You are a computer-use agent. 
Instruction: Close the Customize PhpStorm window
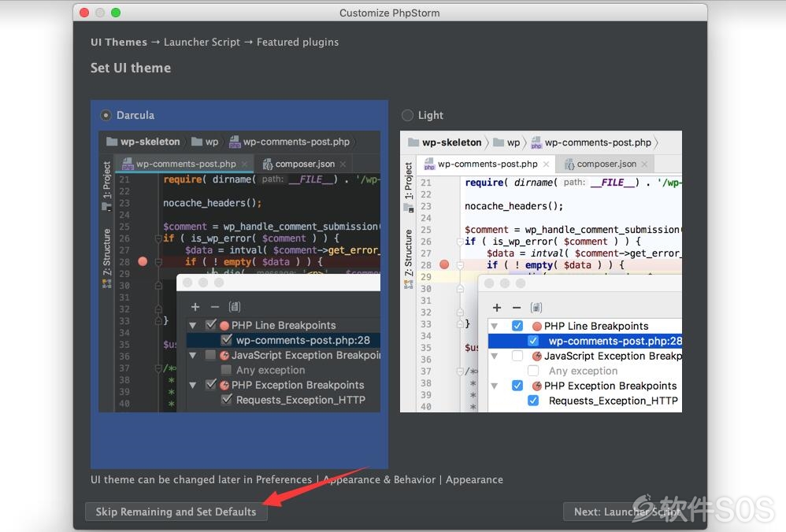coord(84,13)
